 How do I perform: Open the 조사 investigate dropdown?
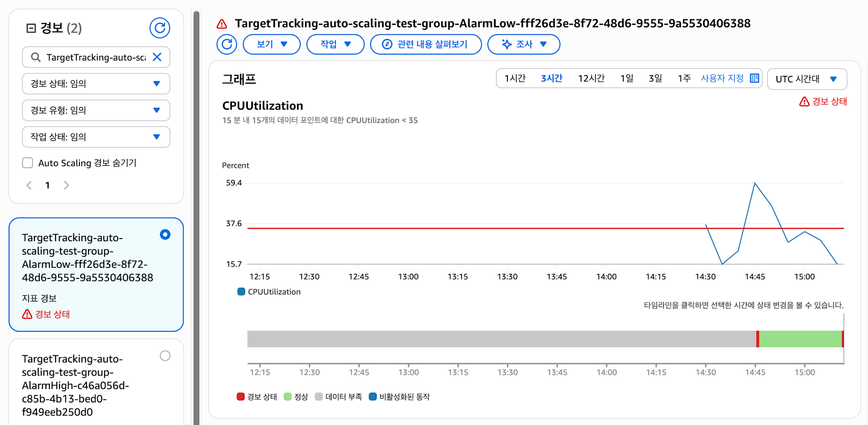click(x=524, y=44)
